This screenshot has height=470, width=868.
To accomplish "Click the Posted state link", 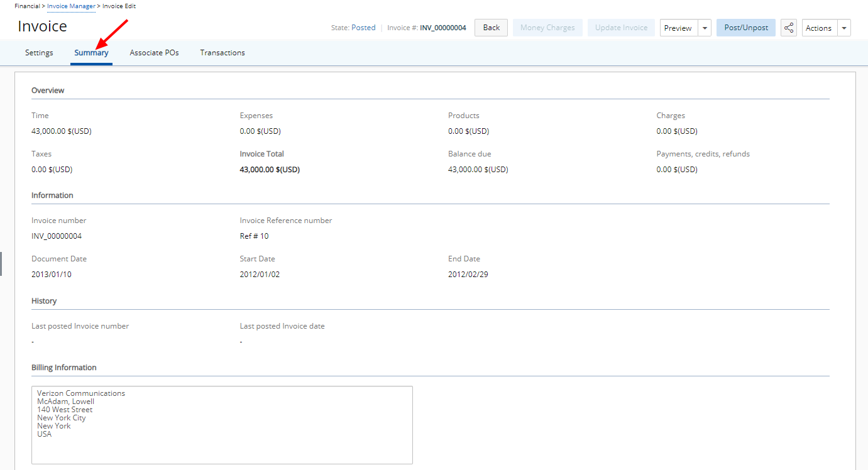I will pyautogui.click(x=363, y=28).
